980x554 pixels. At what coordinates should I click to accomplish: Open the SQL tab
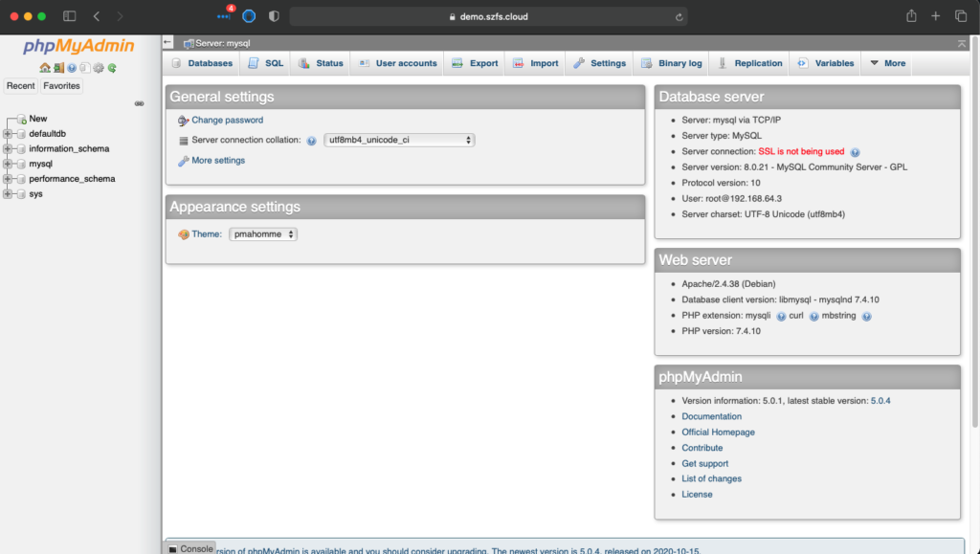pyautogui.click(x=265, y=63)
